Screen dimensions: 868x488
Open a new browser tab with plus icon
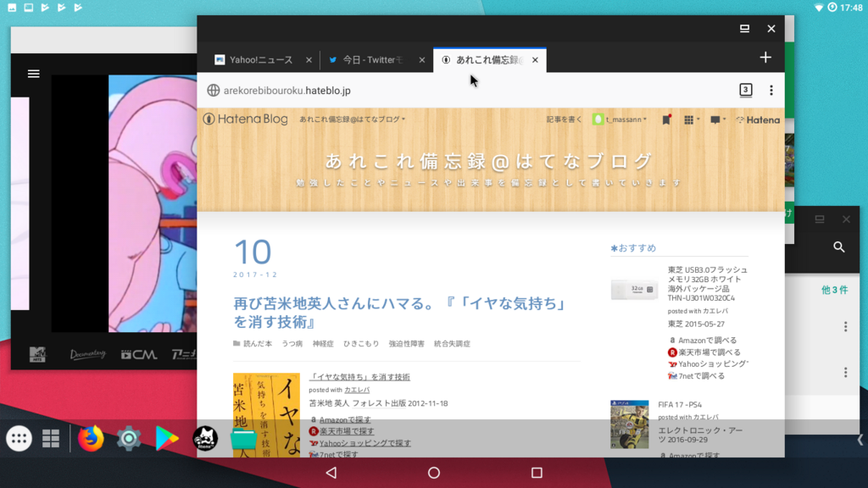point(765,58)
